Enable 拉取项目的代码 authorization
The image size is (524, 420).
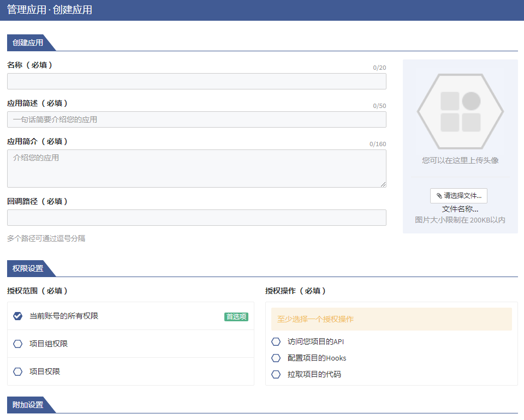276,374
